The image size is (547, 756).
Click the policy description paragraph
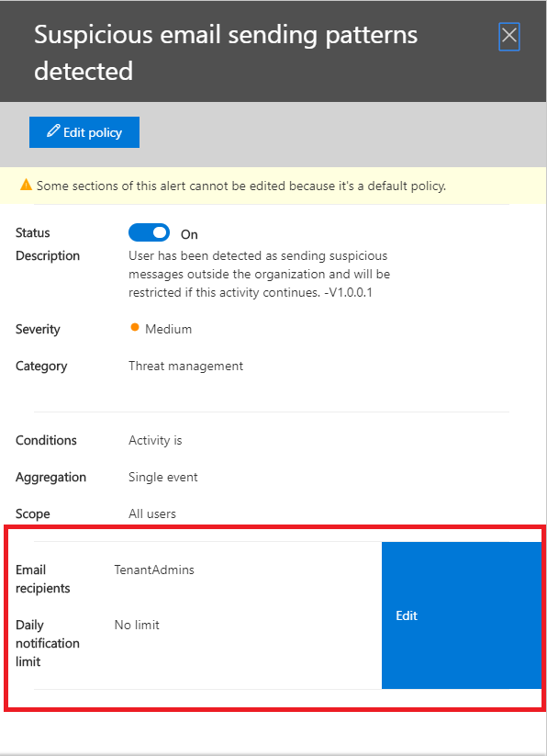coord(259,274)
